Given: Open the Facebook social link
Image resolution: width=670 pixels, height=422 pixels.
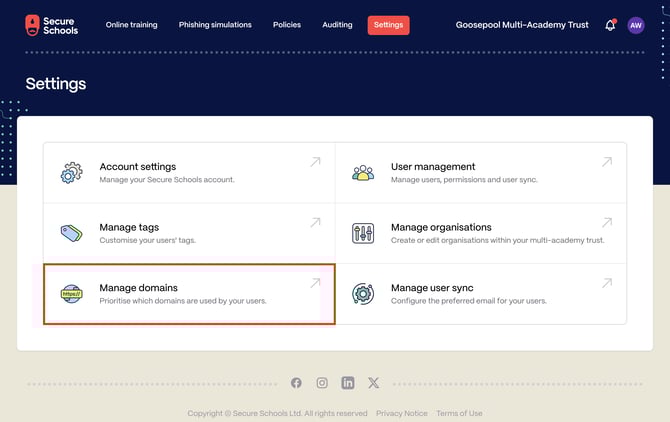Looking at the screenshot, I should point(296,383).
